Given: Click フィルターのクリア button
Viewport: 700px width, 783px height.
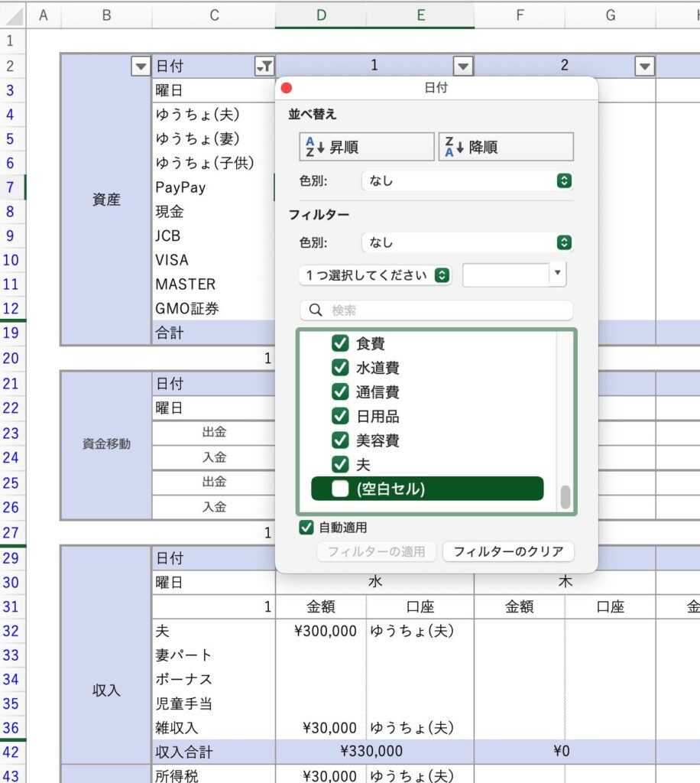Looking at the screenshot, I should tap(508, 551).
